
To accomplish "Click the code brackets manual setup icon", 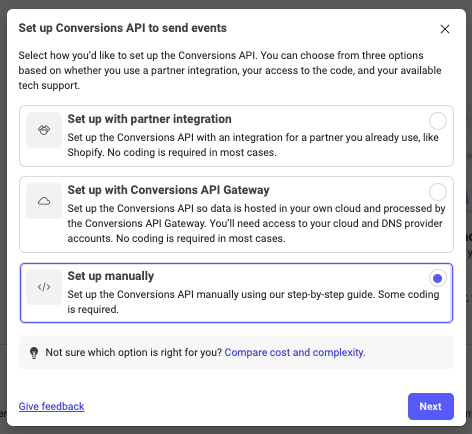I will pyautogui.click(x=44, y=287).
